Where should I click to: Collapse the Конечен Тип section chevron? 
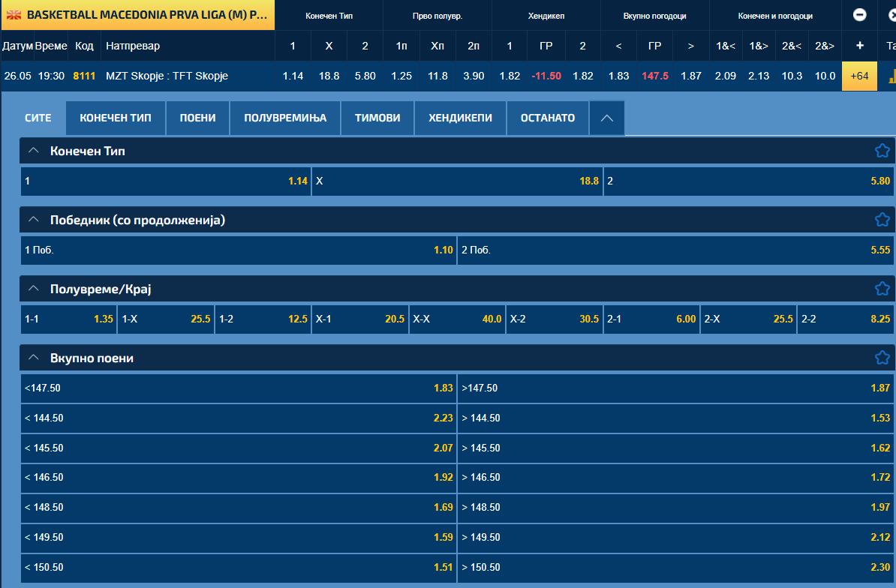click(34, 151)
